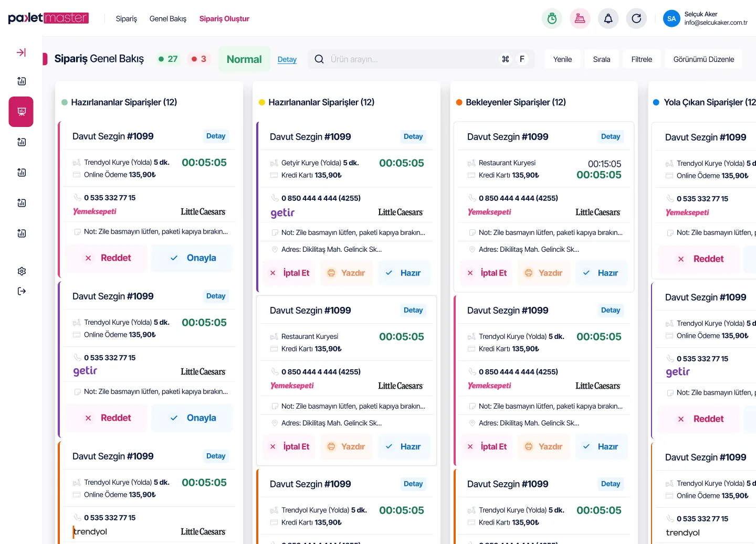Click the circular refresh arrow icon in top bar
The image size is (756, 544).
(636, 19)
